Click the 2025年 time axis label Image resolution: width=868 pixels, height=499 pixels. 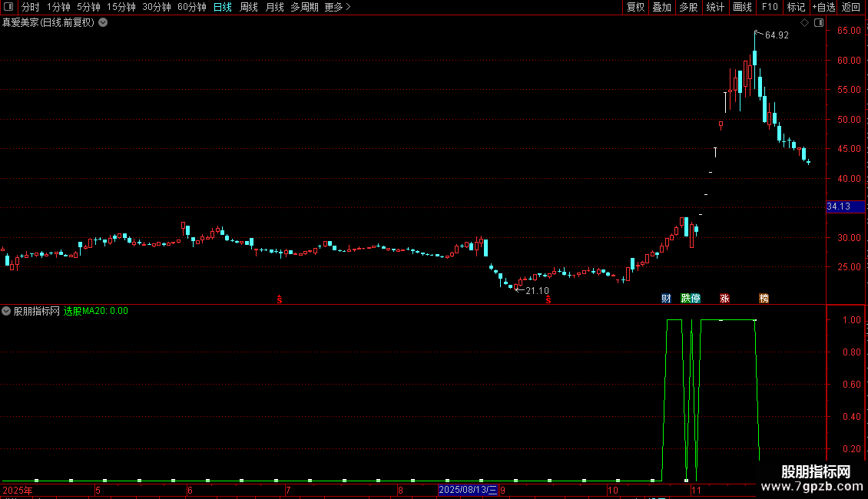click(x=18, y=490)
